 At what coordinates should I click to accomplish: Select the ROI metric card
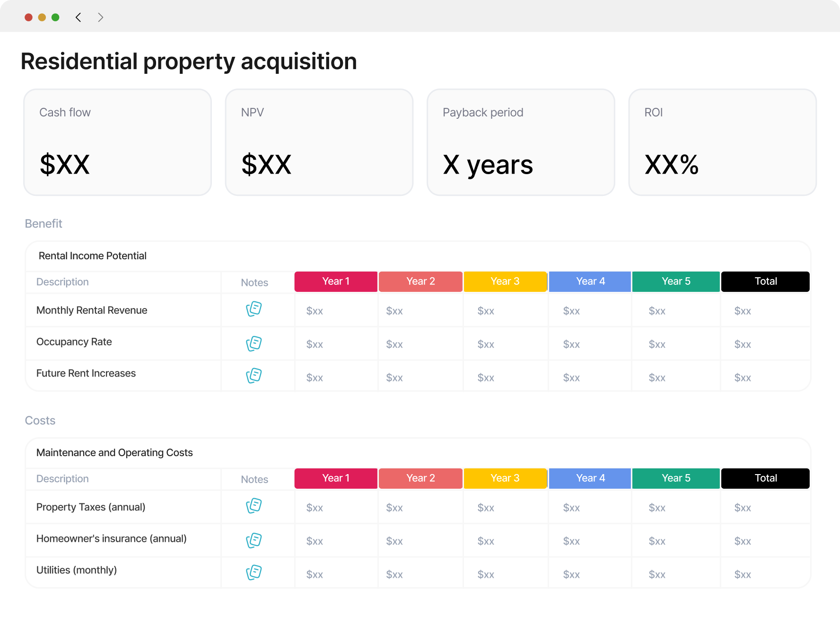pyautogui.click(x=722, y=142)
